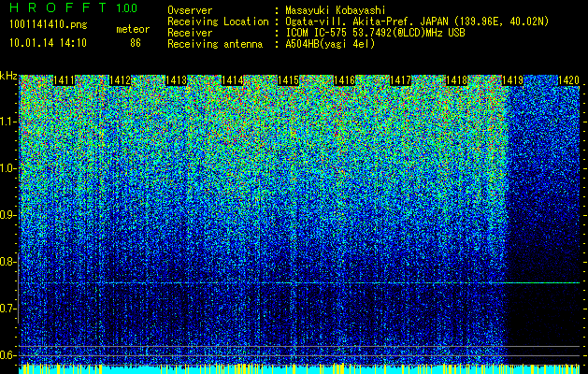
Task: Click the Ovserver field label
Action: [190, 10]
